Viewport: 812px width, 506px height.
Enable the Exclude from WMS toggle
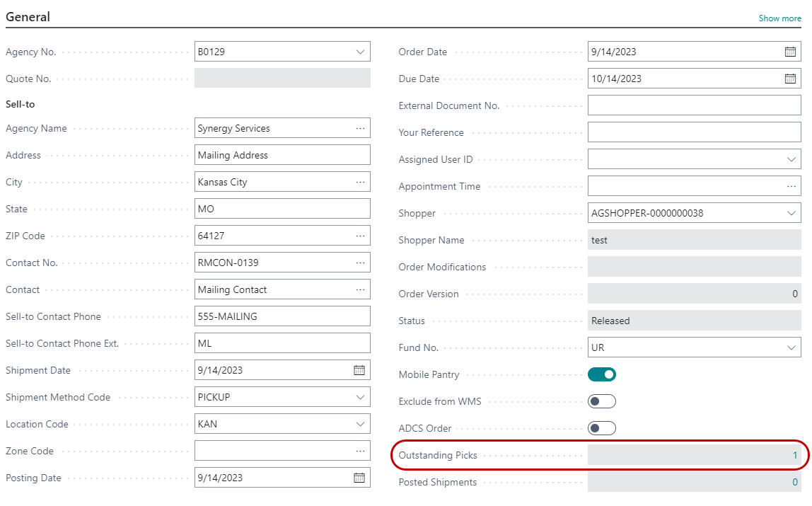(x=602, y=401)
